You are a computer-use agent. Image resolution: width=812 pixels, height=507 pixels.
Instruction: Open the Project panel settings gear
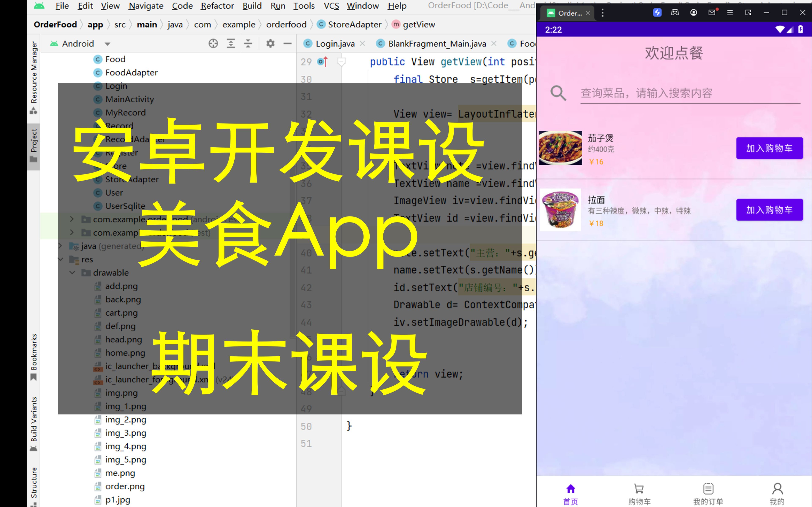[270, 43]
